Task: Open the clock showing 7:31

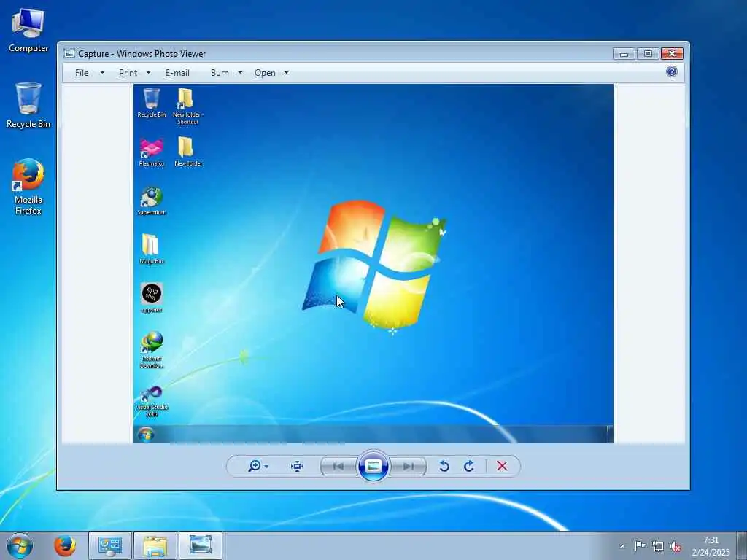Action: (711, 546)
